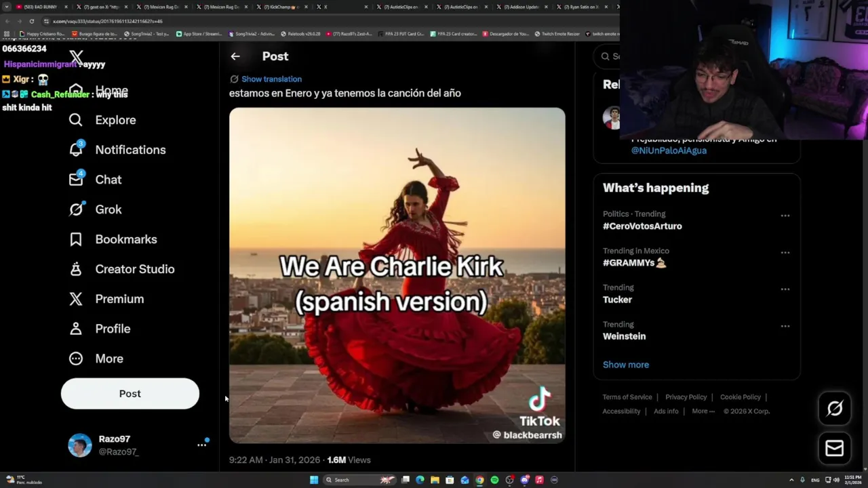This screenshot has height=488, width=868.
Task: Open File Explorer from the taskbar
Action: 435,480
